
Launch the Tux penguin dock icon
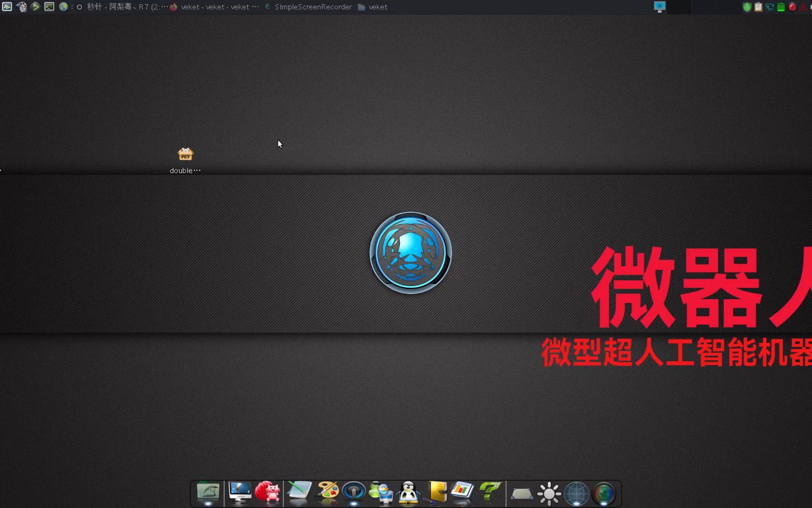pos(408,493)
